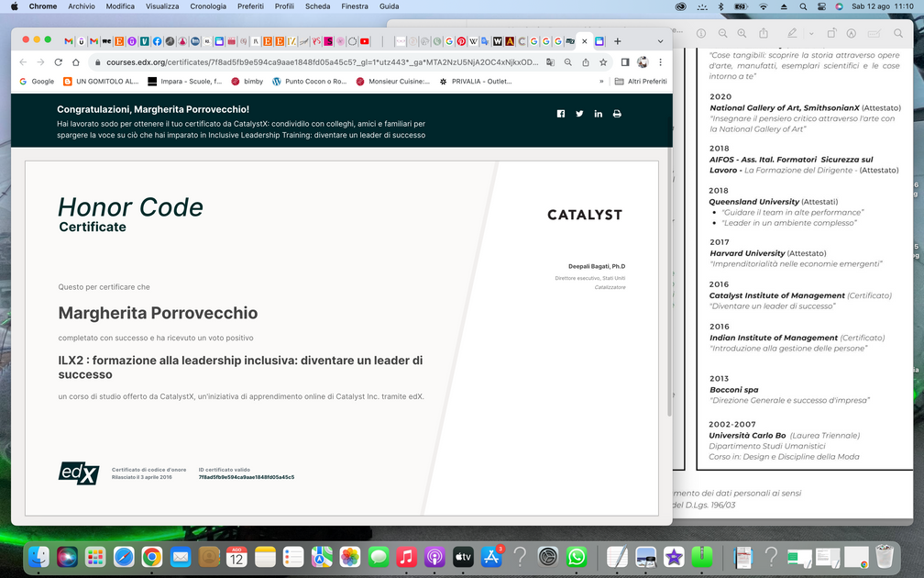
Task: Zoom out in Preview window toolbar
Action: 722,34
